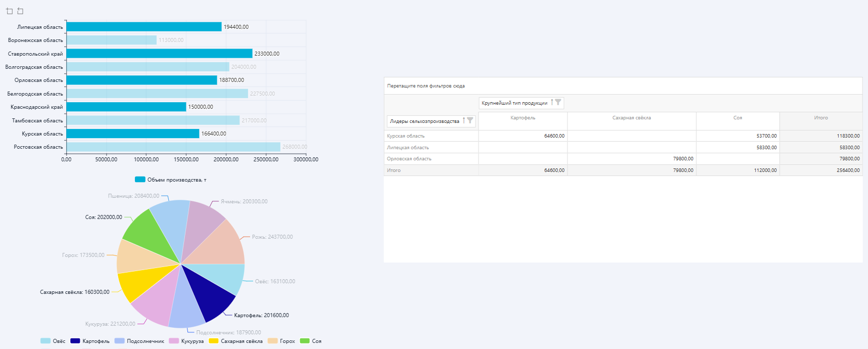Click the filter fields drop area

tap(622, 86)
